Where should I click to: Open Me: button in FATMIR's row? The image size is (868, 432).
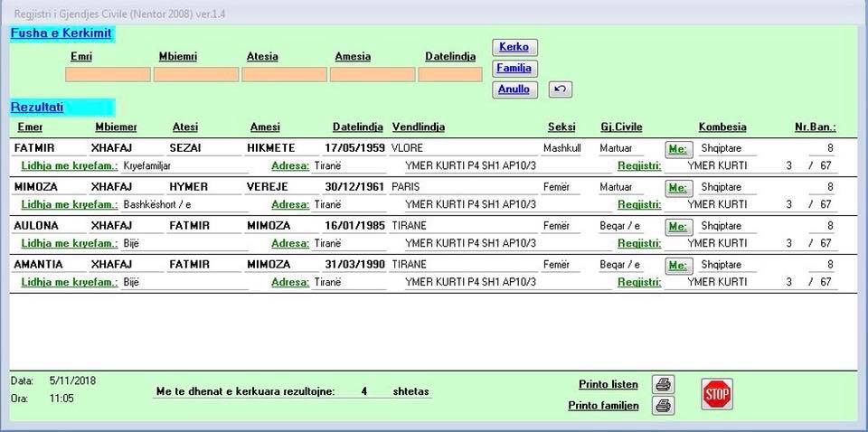[x=677, y=148]
